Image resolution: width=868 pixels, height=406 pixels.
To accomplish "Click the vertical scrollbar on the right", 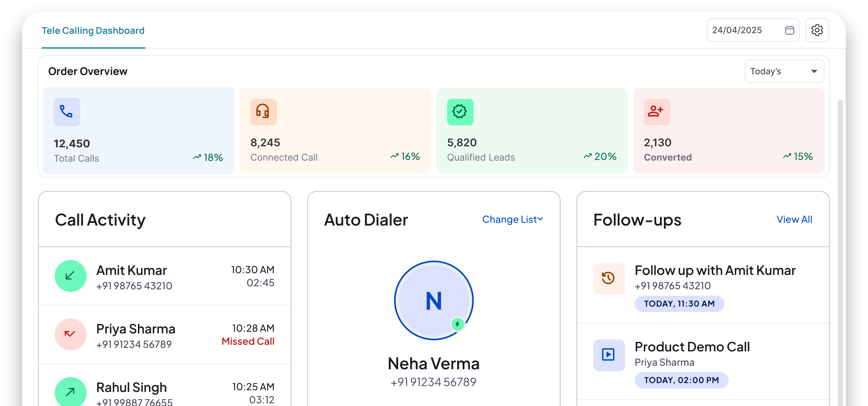I will 840,253.
